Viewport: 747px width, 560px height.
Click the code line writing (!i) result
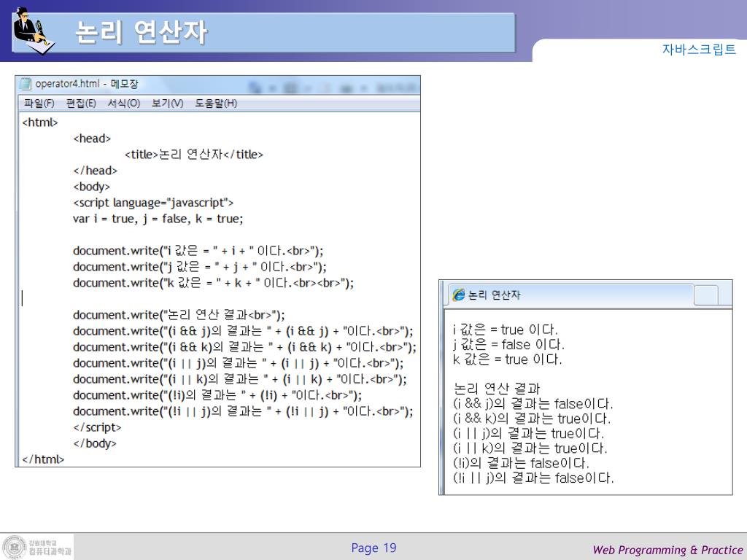(217, 395)
